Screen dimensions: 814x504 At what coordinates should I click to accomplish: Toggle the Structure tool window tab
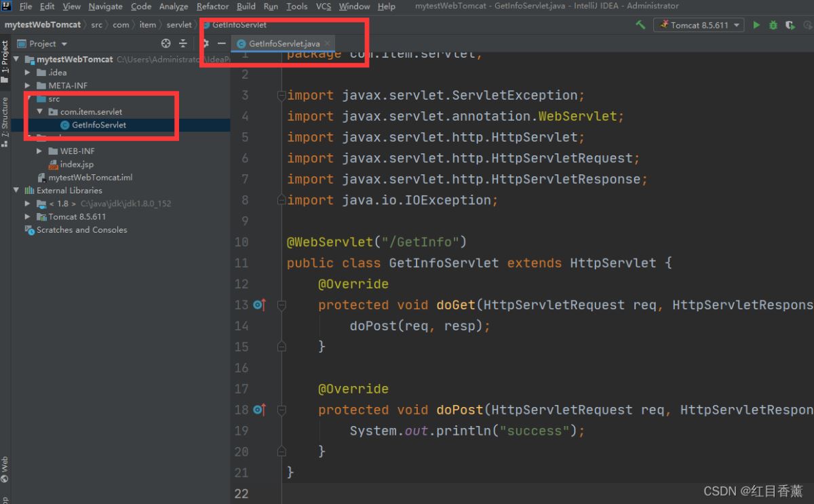coord(5,121)
